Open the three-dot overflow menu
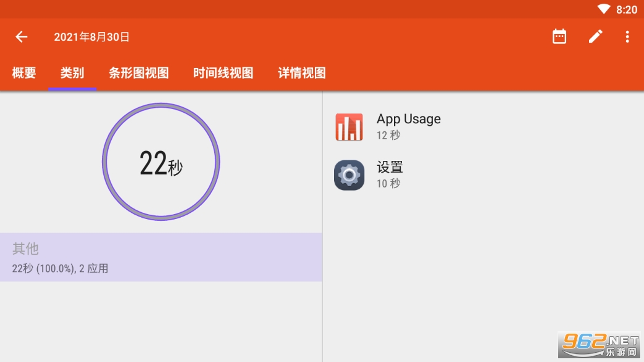644x362 pixels. click(627, 37)
